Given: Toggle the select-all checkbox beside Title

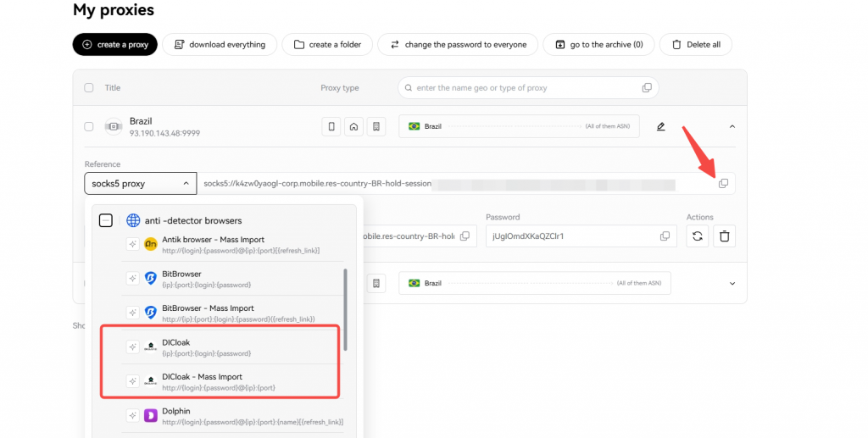Looking at the screenshot, I should pyautogui.click(x=89, y=88).
